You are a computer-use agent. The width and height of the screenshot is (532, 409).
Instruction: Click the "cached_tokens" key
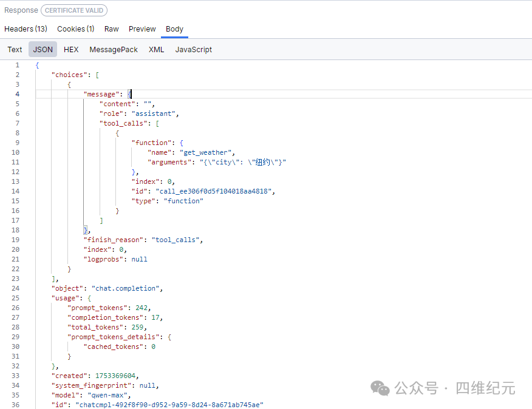click(x=114, y=347)
